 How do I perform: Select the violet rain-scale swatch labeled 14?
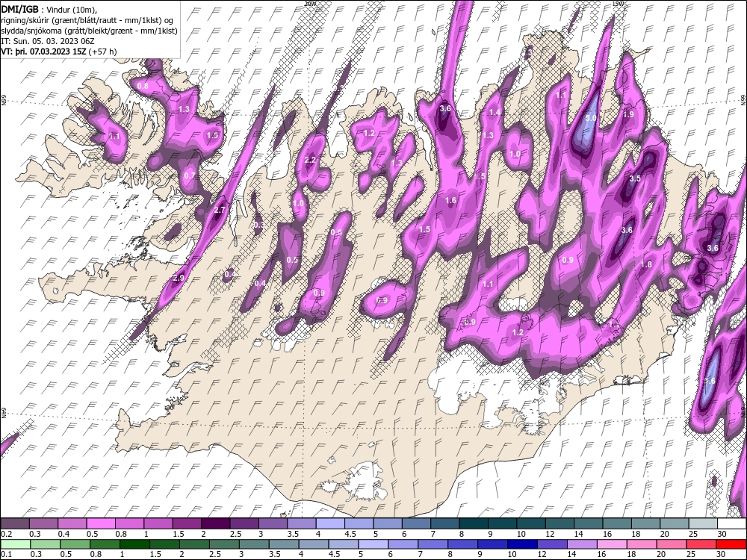pyautogui.click(x=582, y=544)
